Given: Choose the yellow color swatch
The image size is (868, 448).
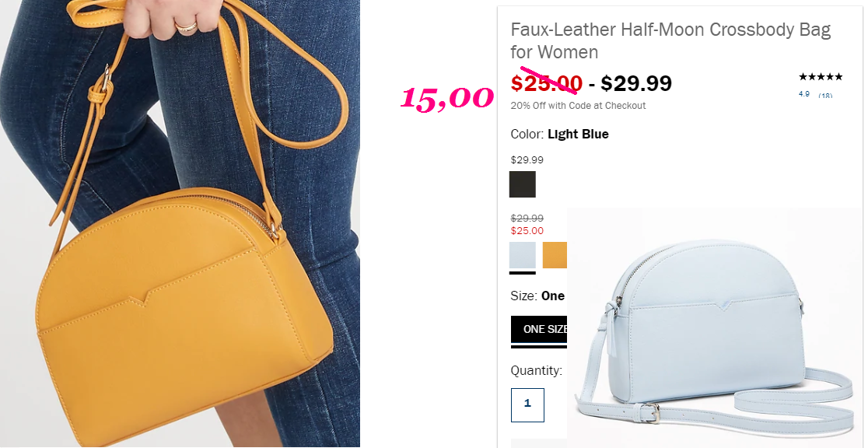Looking at the screenshot, I should pyautogui.click(x=555, y=255).
